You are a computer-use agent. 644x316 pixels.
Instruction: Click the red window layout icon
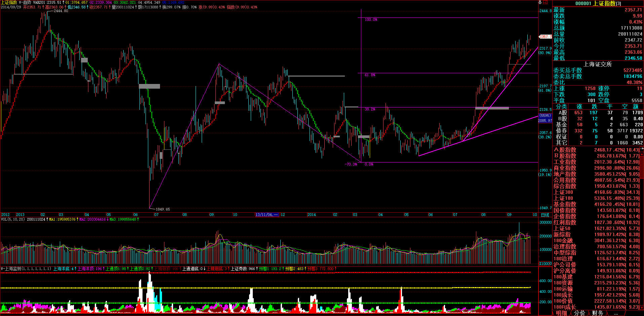click(x=546, y=2)
